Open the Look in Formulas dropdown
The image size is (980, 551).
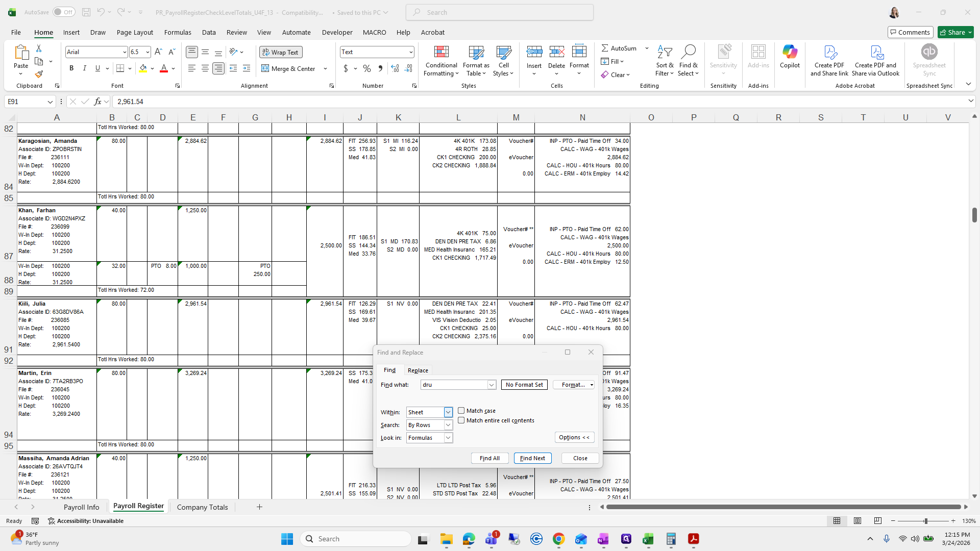(x=448, y=438)
